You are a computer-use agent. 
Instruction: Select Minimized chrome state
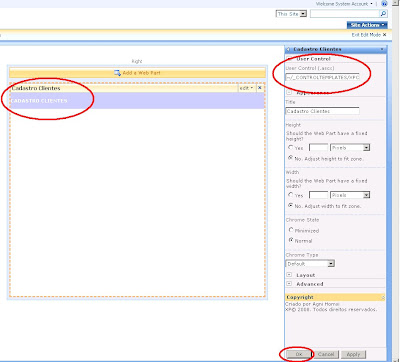click(x=291, y=230)
